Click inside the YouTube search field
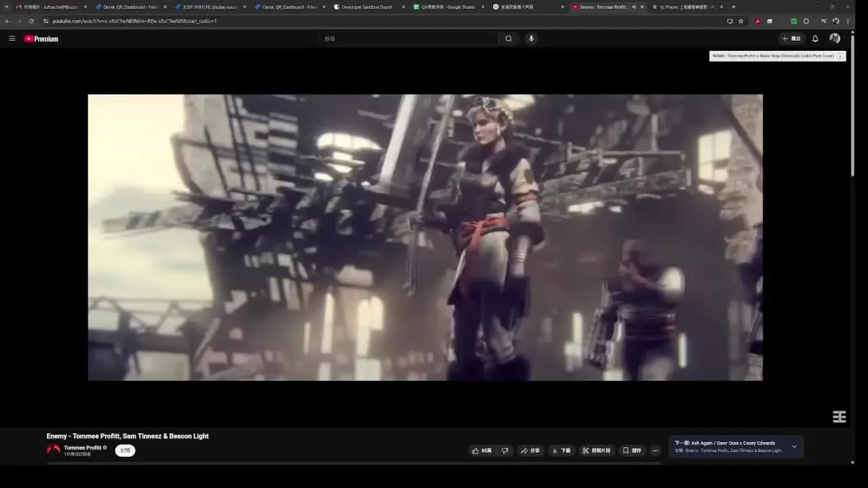 coord(407,39)
